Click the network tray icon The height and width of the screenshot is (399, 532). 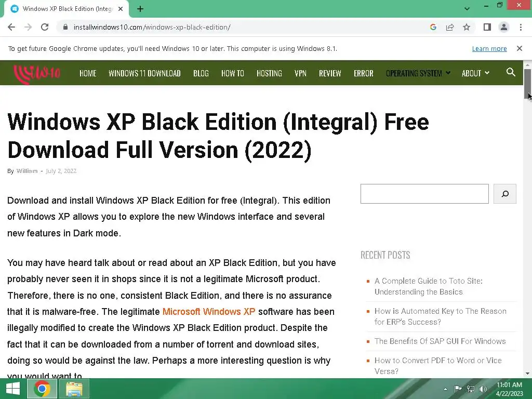(471, 389)
